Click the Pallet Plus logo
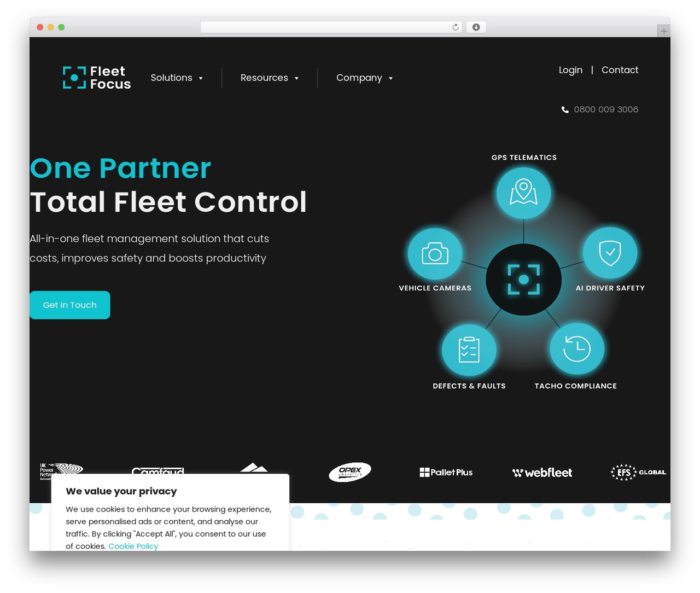700x593 pixels. pyautogui.click(x=446, y=473)
